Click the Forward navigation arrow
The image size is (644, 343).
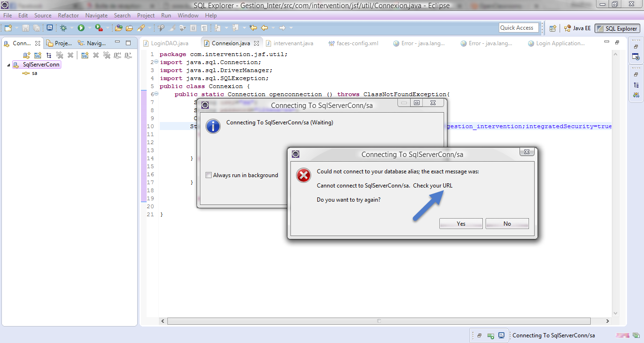282,28
